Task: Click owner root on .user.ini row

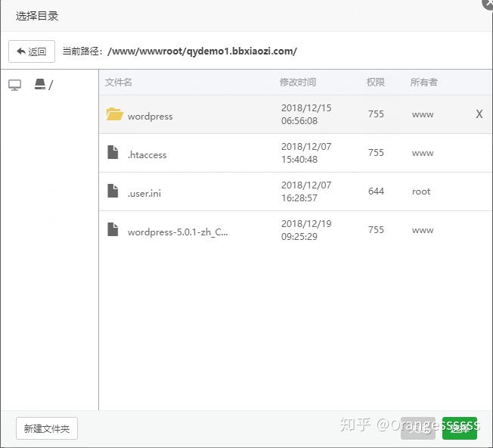Action: [421, 191]
